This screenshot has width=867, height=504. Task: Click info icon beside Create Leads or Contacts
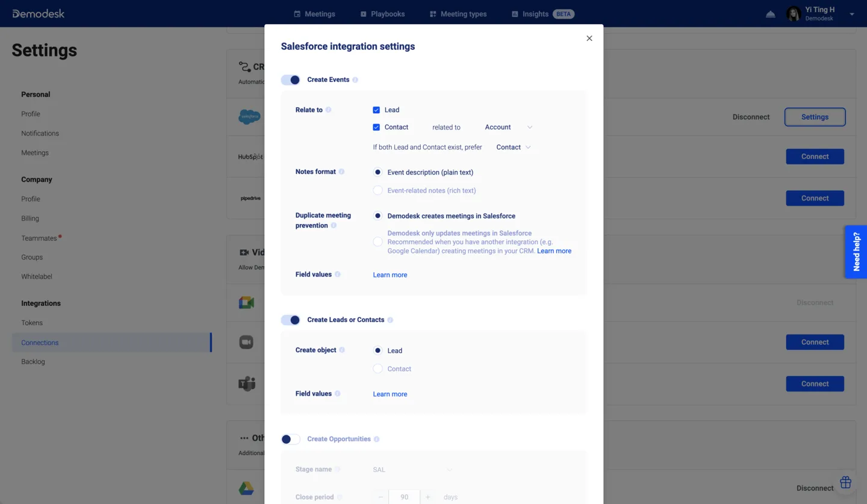(390, 320)
